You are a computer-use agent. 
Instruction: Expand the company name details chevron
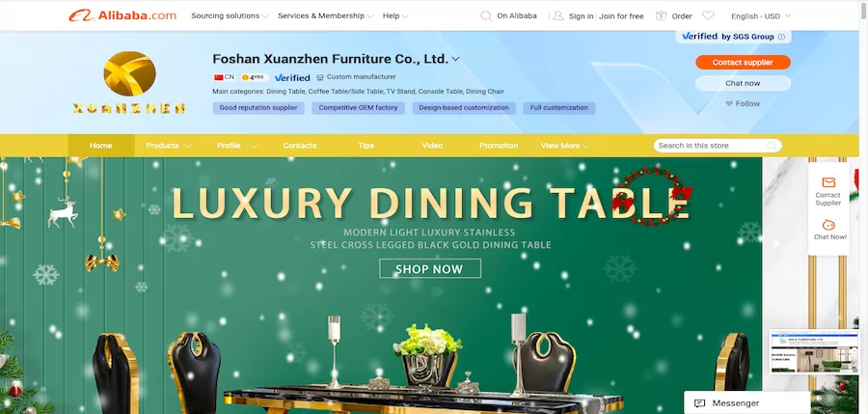(x=455, y=59)
